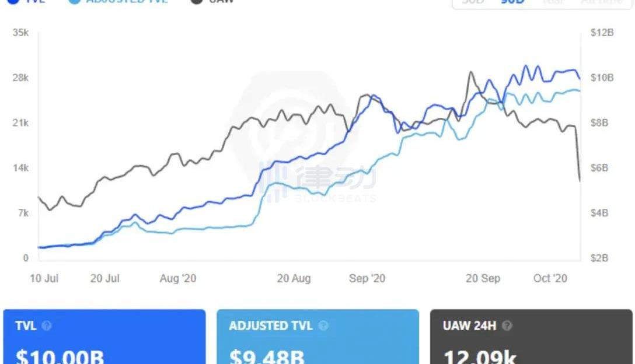
Task: Open help icon beside Adjusted TVL
Action: point(323,326)
